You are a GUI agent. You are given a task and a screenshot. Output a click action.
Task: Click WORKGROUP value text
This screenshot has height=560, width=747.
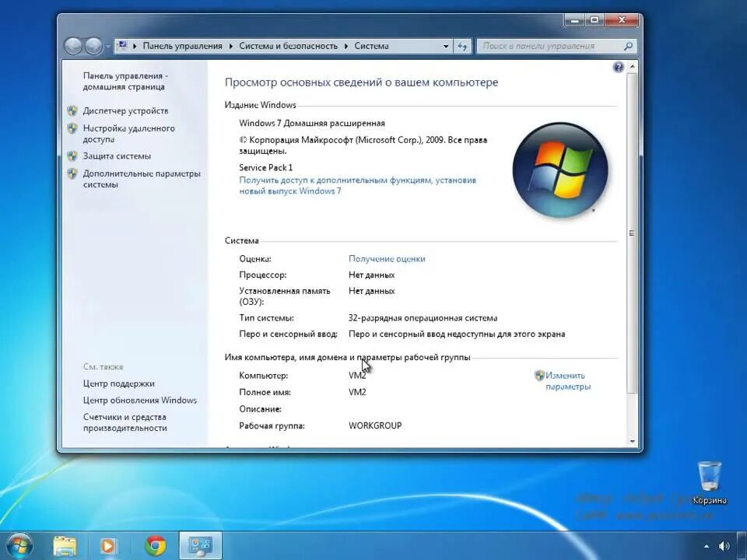375,425
